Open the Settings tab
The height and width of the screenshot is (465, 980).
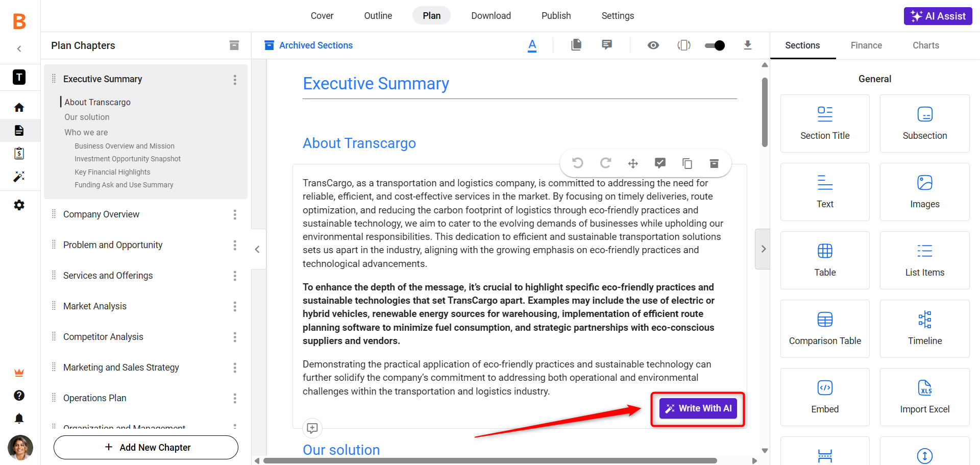(618, 16)
